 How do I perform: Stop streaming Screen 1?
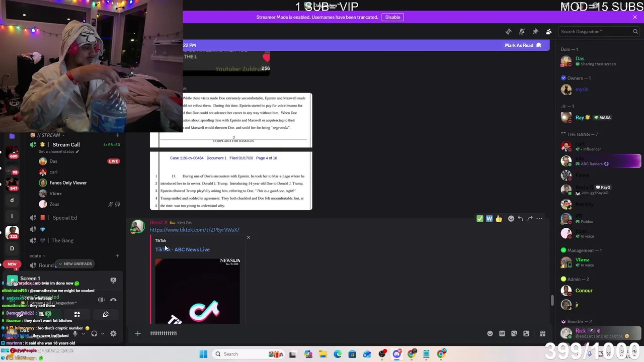(x=113, y=280)
